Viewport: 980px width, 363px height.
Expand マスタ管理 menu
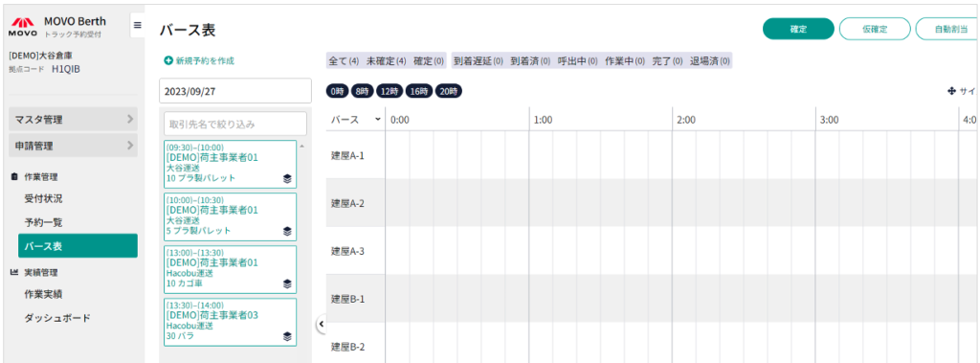[73, 119]
